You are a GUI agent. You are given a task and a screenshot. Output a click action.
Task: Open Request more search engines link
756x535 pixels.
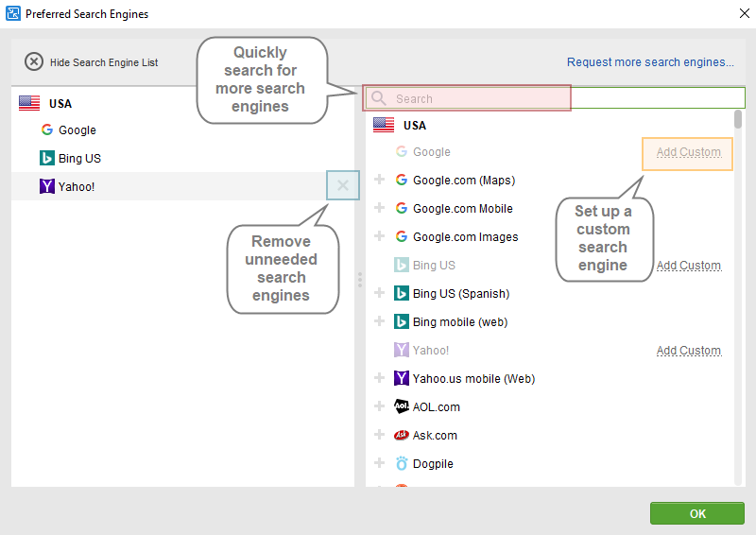(650, 62)
